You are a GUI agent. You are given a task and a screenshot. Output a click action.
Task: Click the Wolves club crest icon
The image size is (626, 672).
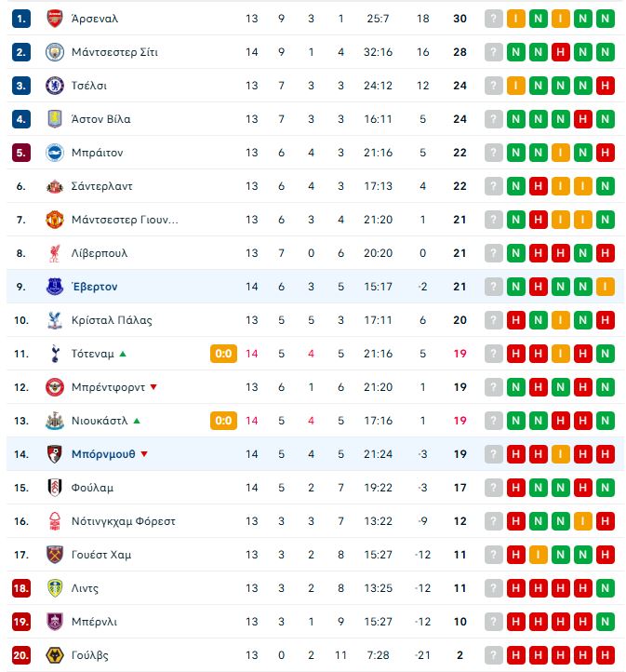tap(54, 655)
